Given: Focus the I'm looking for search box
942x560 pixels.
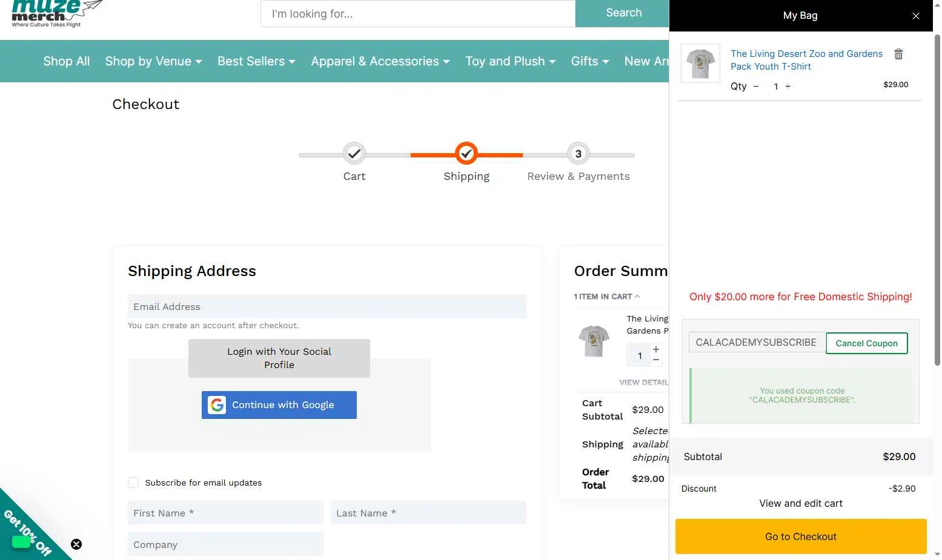Looking at the screenshot, I should (x=417, y=13).
